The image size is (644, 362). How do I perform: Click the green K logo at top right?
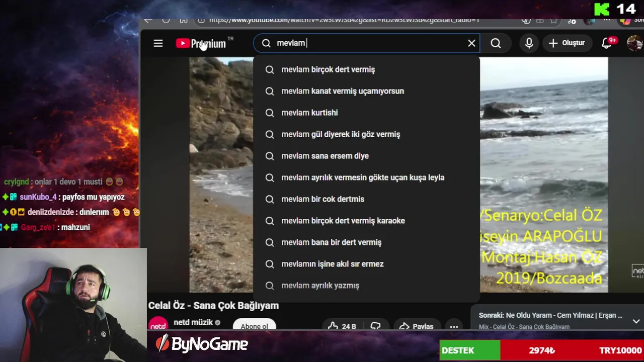click(x=602, y=9)
